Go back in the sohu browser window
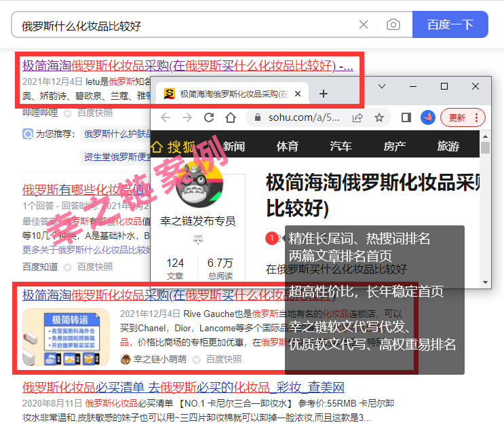The height and width of the screenshot is (427, 504). point(166,117)
